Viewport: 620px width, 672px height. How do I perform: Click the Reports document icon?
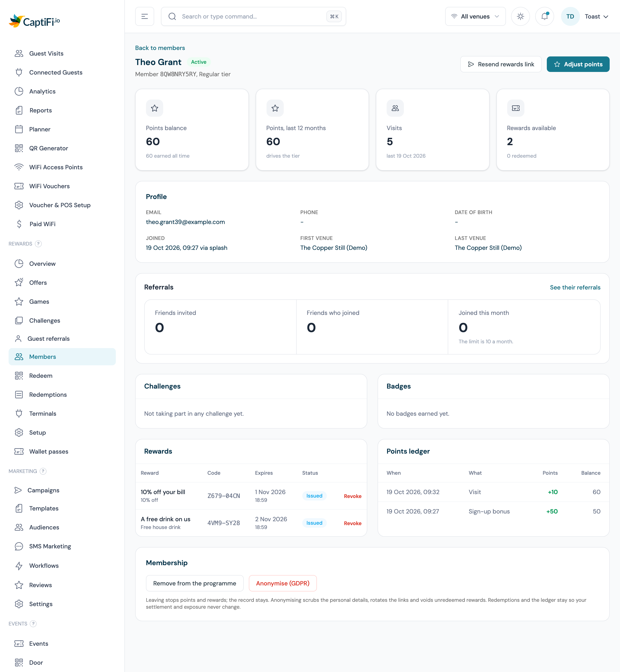(19, 110)
